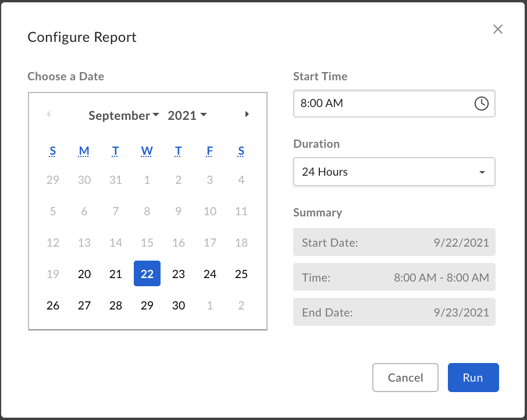
Task: Click the Run button
Action: pos(473,378)
